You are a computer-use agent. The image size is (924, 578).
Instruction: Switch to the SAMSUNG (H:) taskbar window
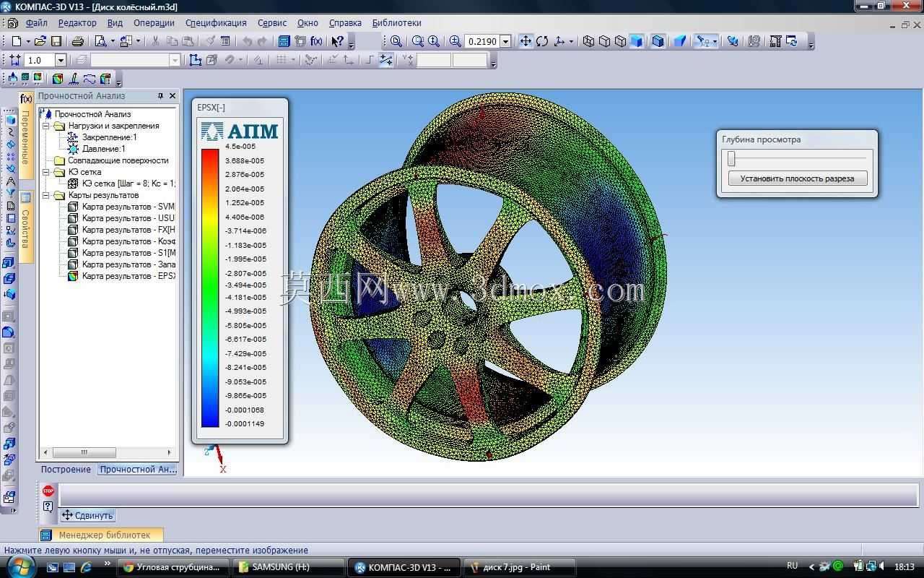pos(289,567)
